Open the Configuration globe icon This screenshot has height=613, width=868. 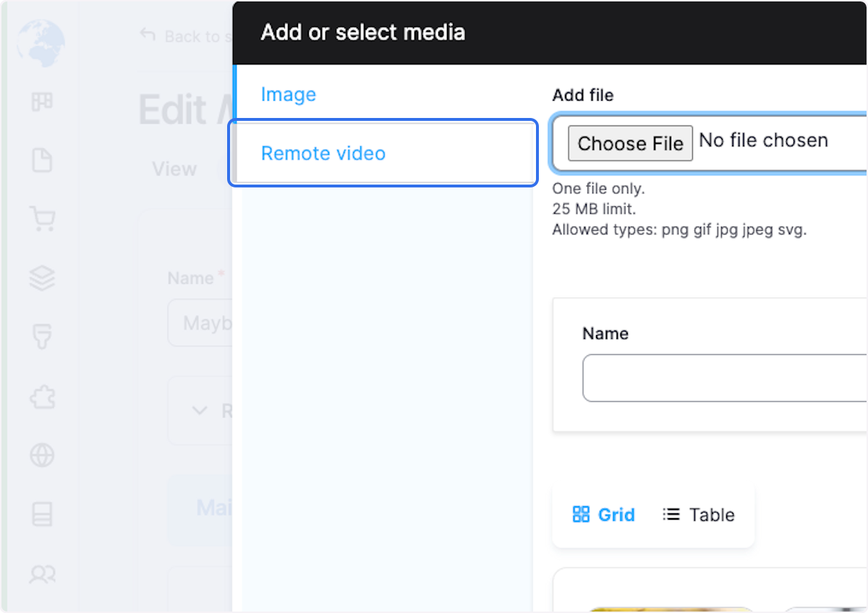42,455
